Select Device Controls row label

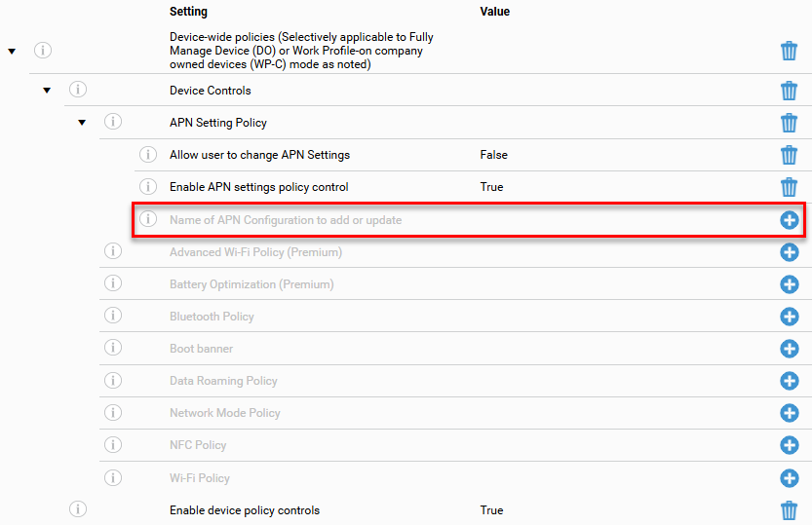[x=211, y=91]
